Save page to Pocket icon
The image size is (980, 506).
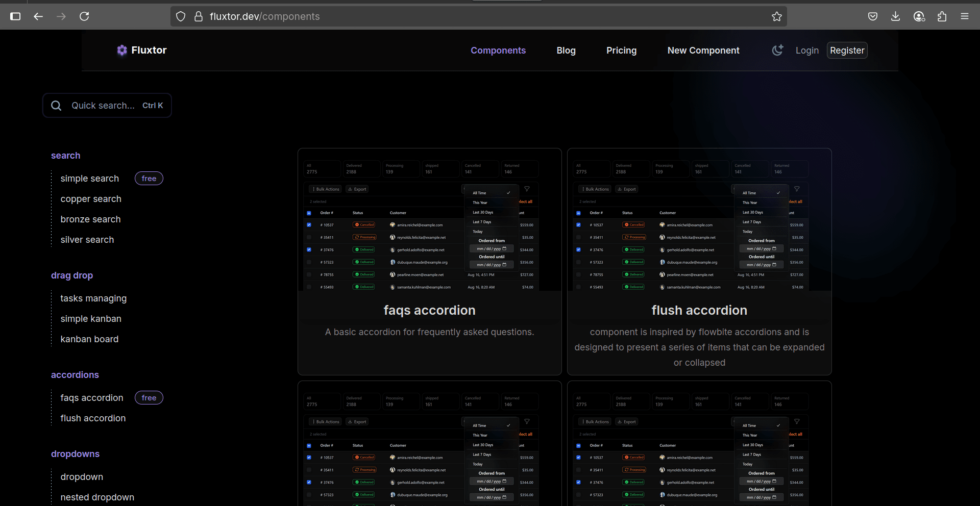point(873,16)
